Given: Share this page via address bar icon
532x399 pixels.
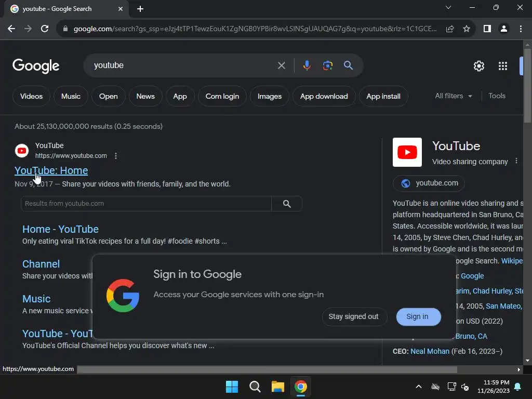Looking at the screenshot, I should coord(450,29).
